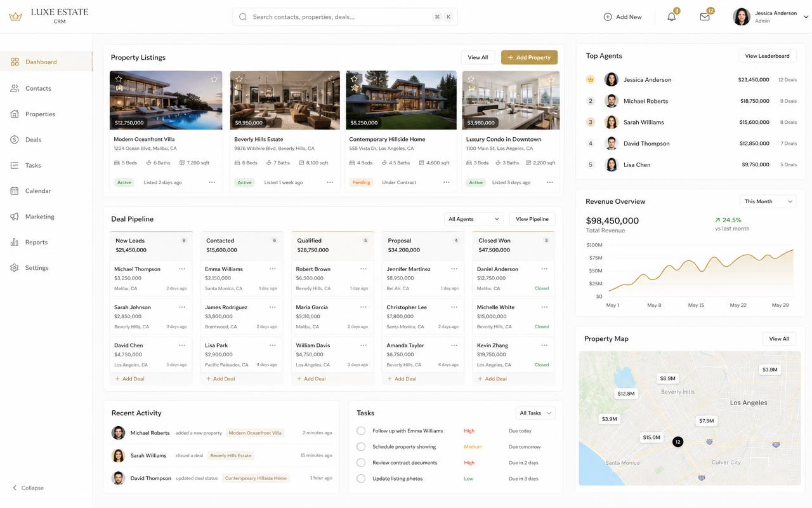This screenshot has width=812, height=508.
Task: Mark the Follow up with Emma Williams task complete
Action: click(x=361, y=431)
